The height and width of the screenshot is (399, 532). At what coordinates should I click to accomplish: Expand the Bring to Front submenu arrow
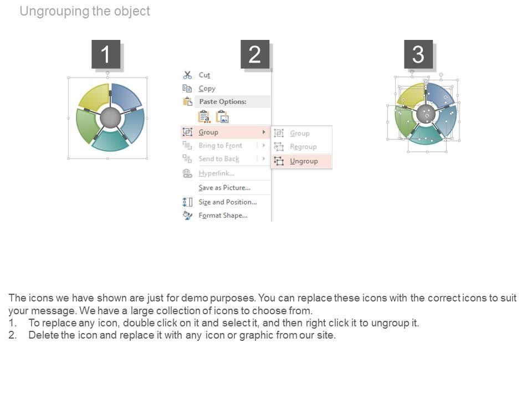pyautogui.click(x=263, y=145)
